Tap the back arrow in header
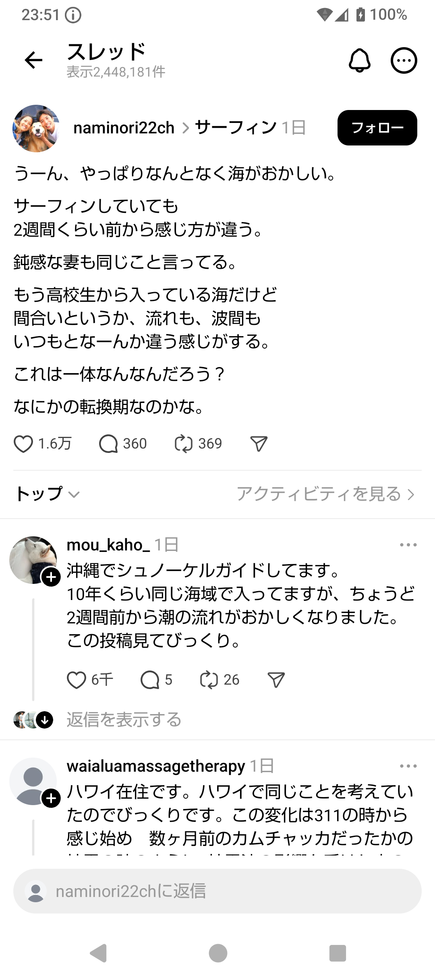The image size is (435, 980). click(33, 60)
